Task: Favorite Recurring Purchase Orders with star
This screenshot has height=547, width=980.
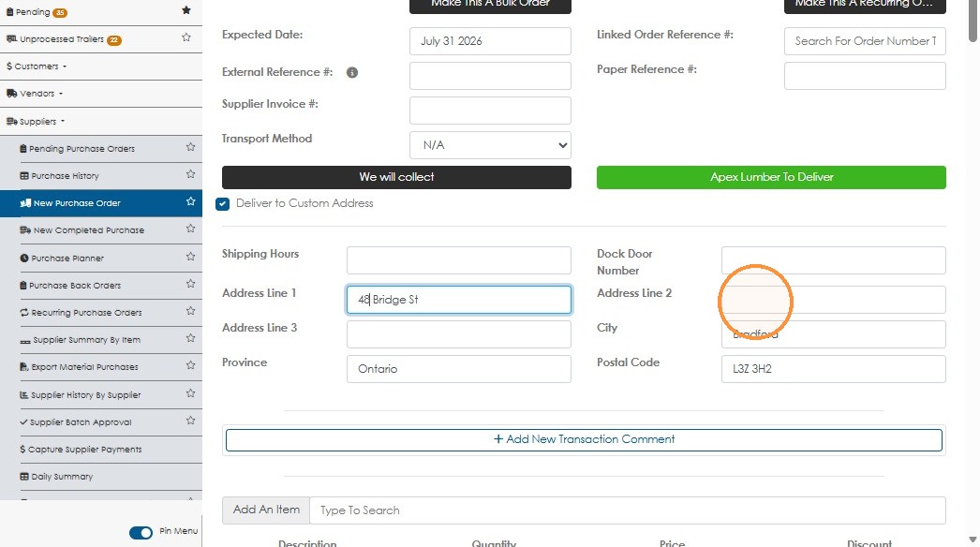Action: click(x=190, y=311)
